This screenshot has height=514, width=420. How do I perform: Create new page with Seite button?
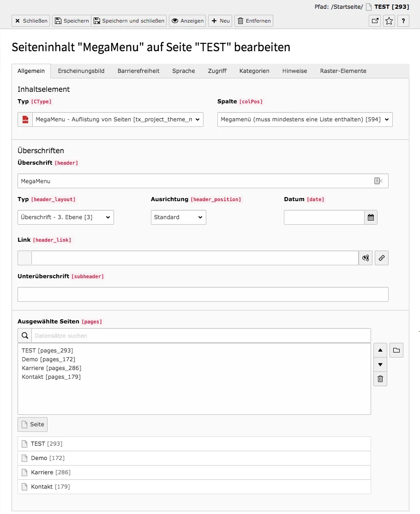[32, 424]
